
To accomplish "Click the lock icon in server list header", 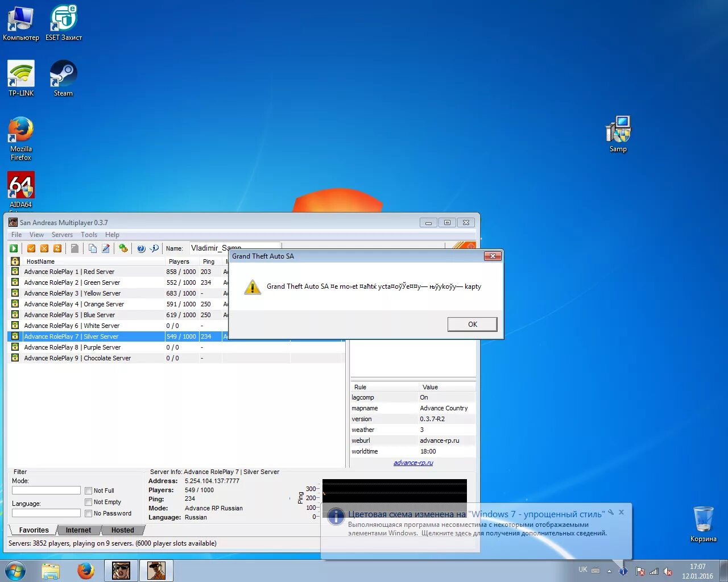I will tap(15, 261).
